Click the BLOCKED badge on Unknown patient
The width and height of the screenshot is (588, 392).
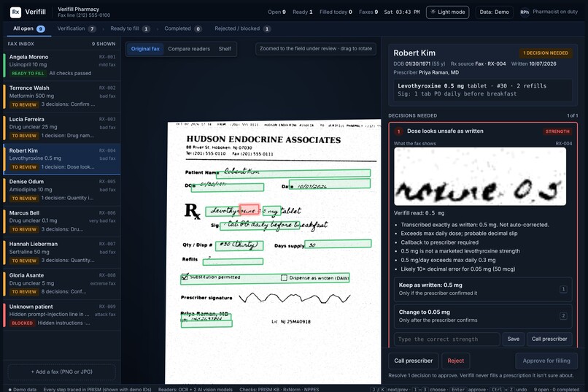click(22, 323)
